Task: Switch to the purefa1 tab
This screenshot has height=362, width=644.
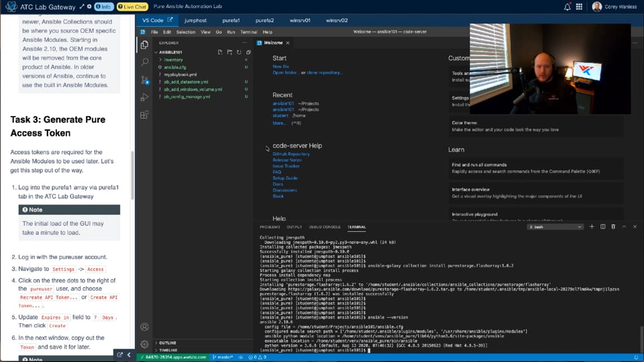Action: (231, 20)
